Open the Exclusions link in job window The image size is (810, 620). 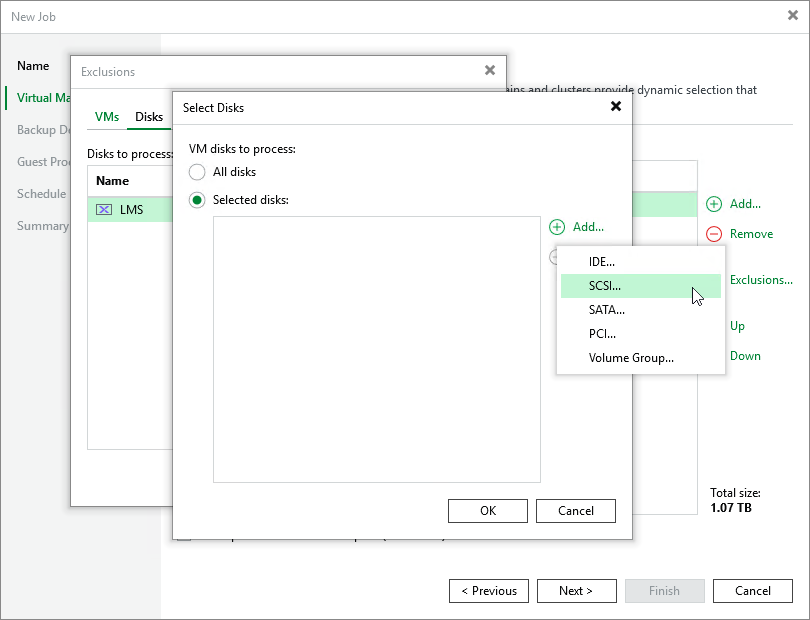pyautogui.click(x=760, y=280)
